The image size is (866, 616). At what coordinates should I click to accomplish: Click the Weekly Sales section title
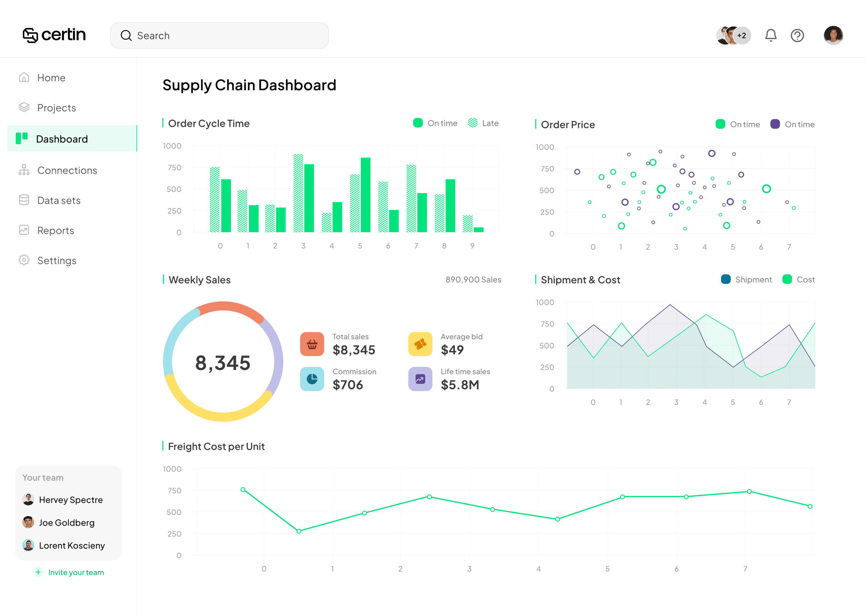[x=199, y=279]
